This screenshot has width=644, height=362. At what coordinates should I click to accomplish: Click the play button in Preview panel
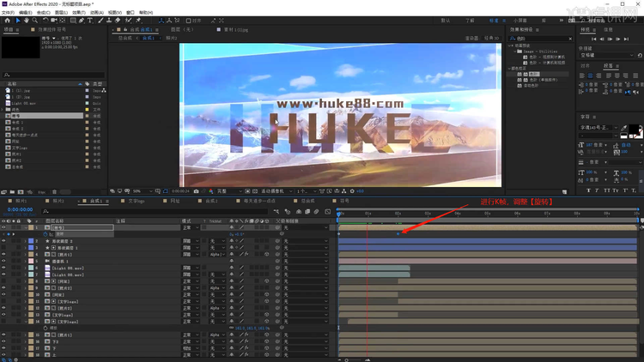610,39
